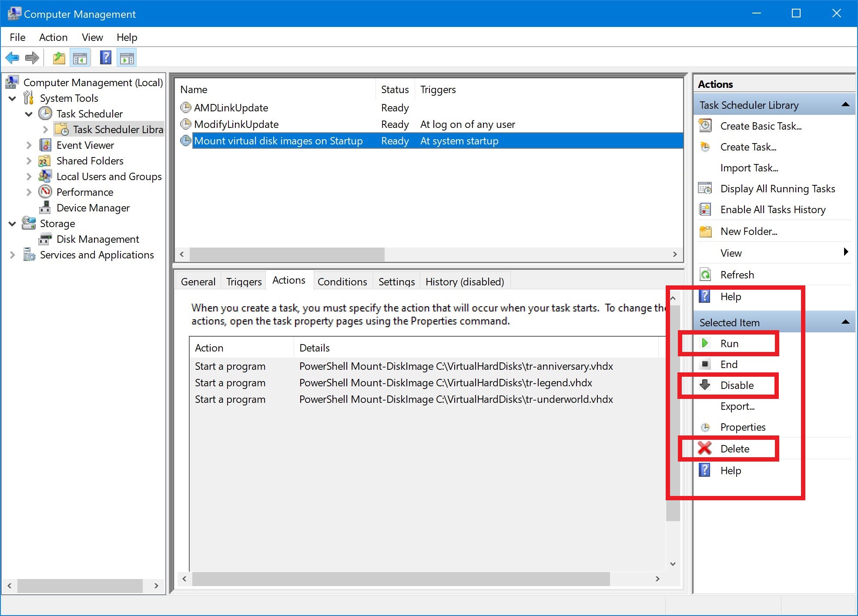The height and width of the screenshot is (616, 858).
Task: Click the task list horizontal scrollbar thumb
Action: point(287,254)
